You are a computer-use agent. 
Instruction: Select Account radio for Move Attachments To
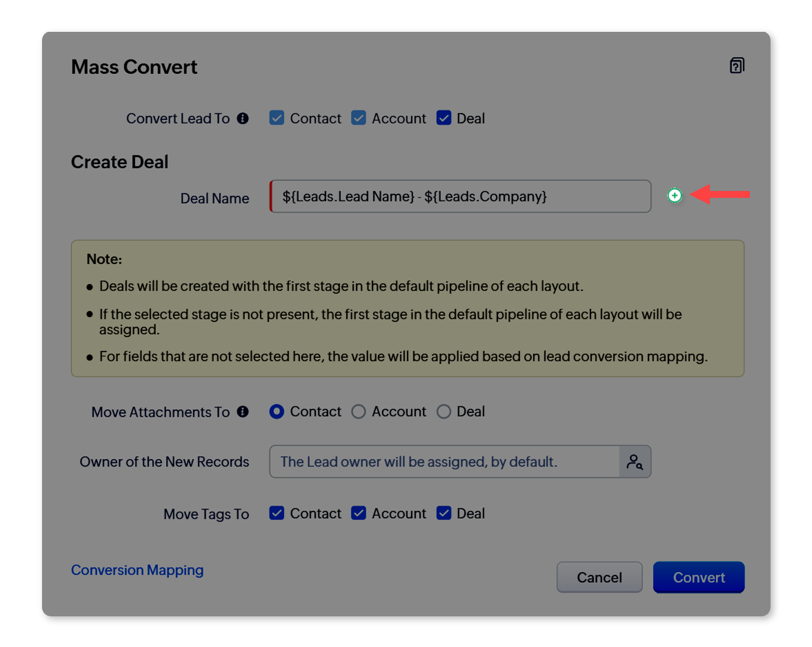(x=359, y=411)
